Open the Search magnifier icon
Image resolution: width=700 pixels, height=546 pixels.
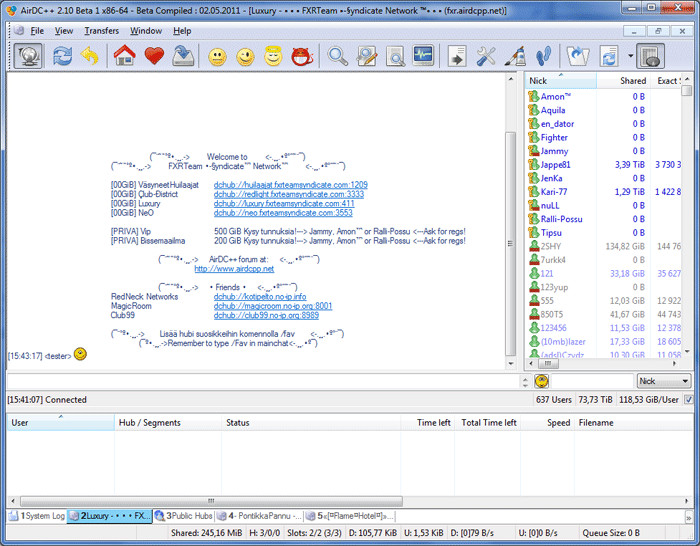[338, 56]
